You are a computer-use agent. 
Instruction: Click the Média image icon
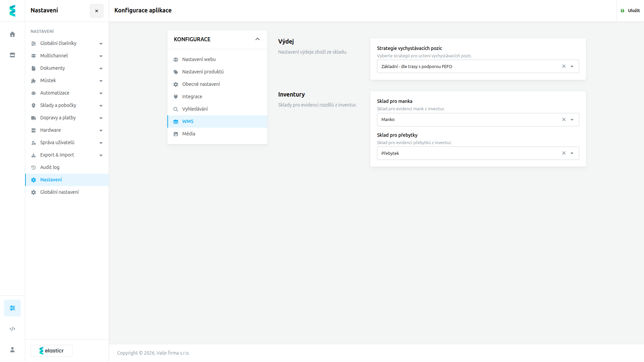pyautogui.click(x=176, y=134)
